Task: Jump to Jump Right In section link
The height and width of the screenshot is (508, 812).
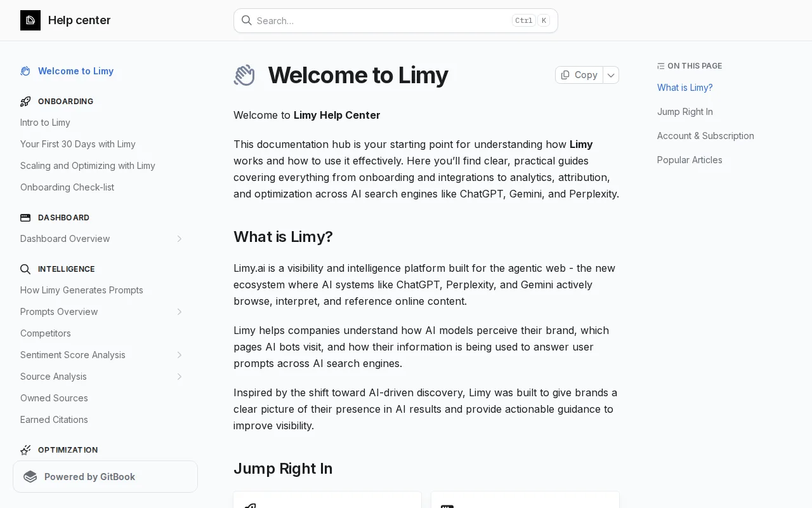Action: pyautogui.click(x=685, y=112)
